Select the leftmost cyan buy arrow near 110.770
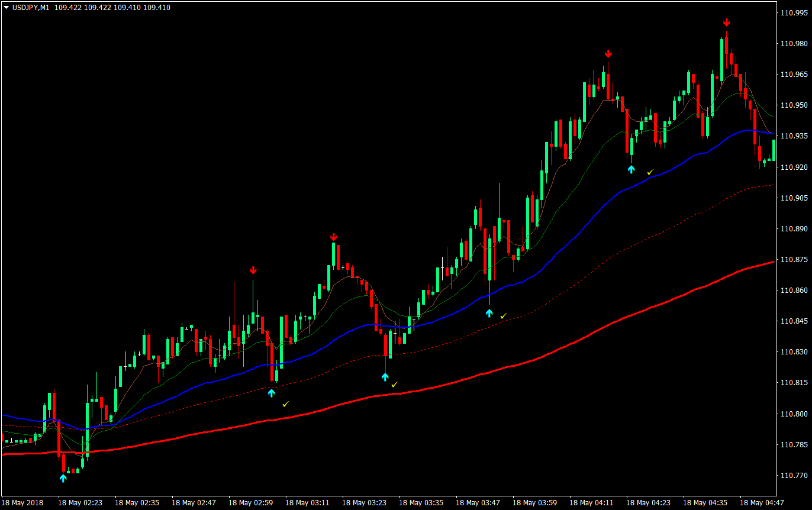The height and width of the screenshot is (510, 812). coord(63,477)
